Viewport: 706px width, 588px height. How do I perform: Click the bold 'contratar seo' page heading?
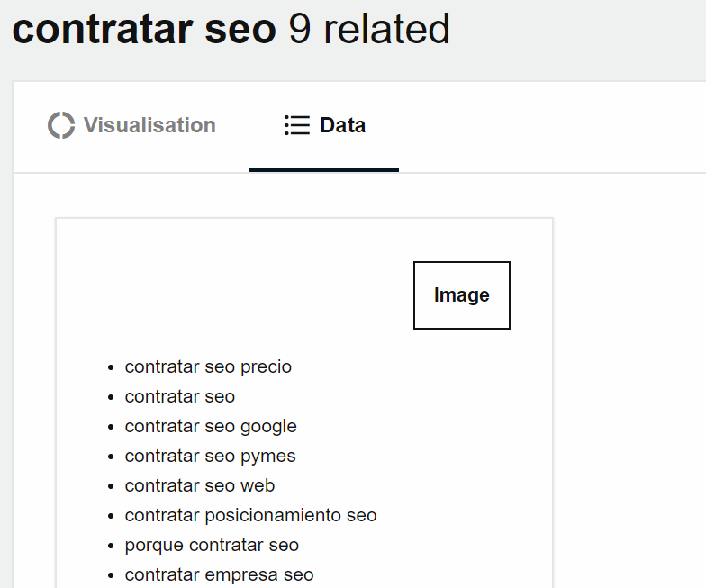point(144,29)
